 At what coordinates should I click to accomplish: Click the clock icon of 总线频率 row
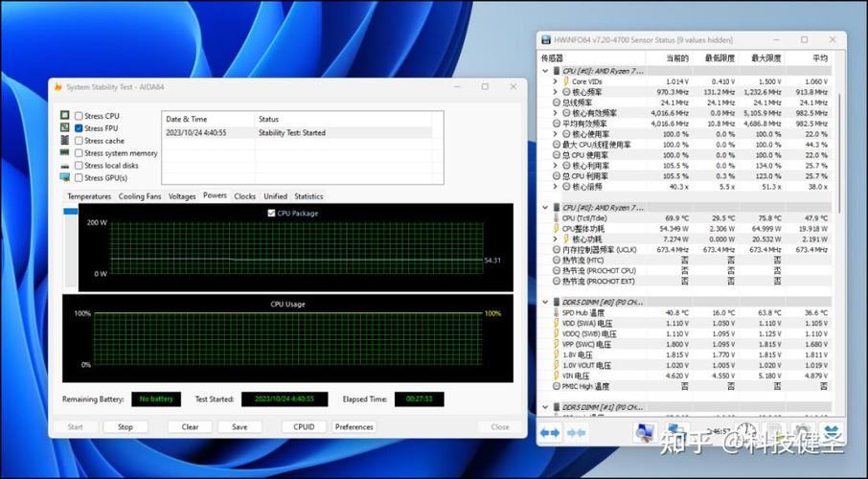[x=557, y=103]
